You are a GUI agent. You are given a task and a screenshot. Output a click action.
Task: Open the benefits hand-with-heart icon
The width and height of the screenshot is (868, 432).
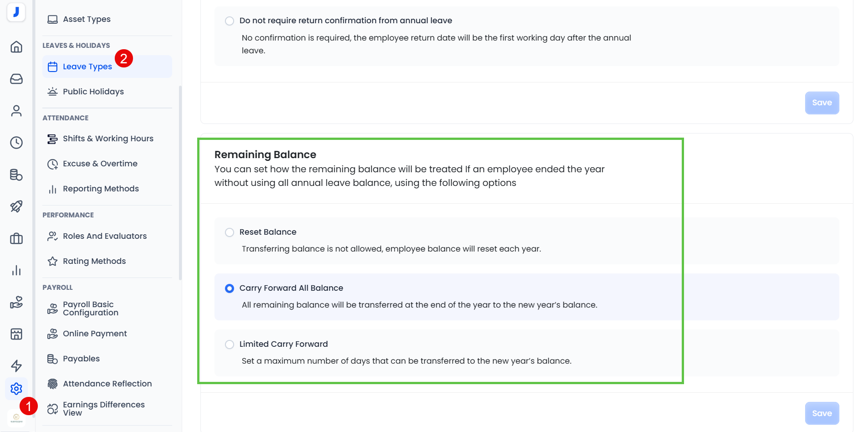16,302
